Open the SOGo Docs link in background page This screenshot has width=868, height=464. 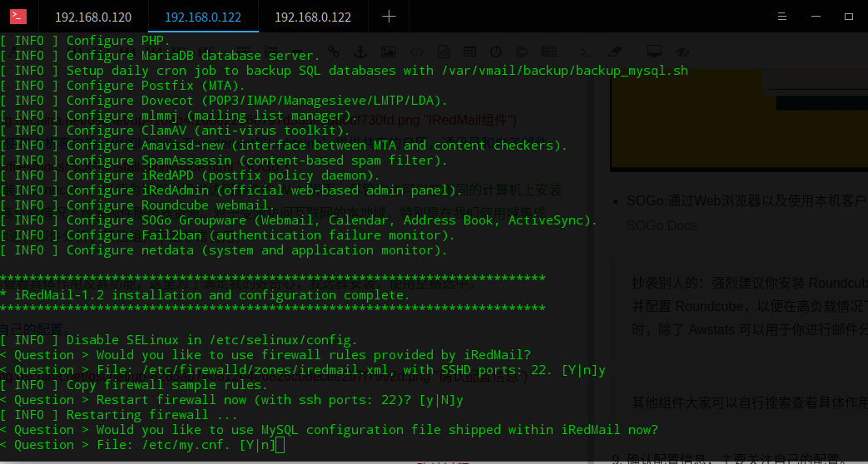point(662,225)
